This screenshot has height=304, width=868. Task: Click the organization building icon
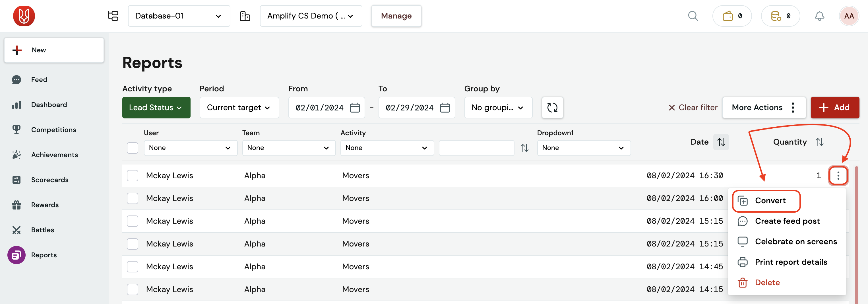point(245,16)
